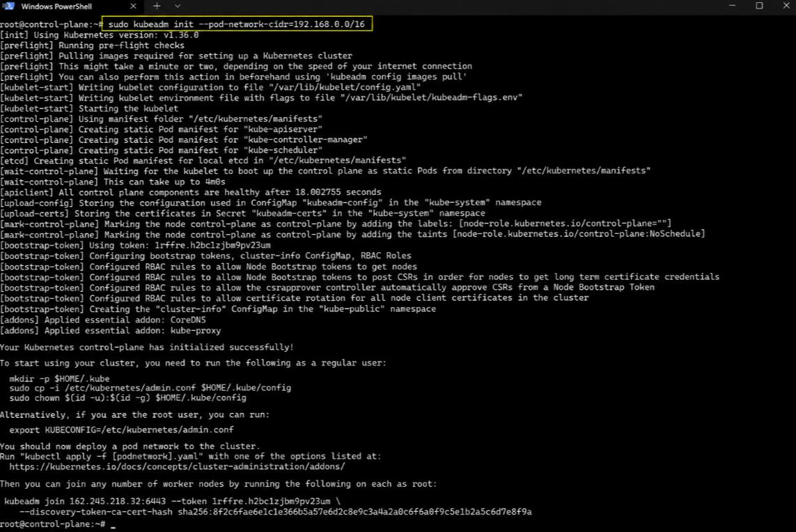This screenshot has width=796, height=532.
Task: Click the 'Using manifest folder' control-plane line
Action: 162,119
